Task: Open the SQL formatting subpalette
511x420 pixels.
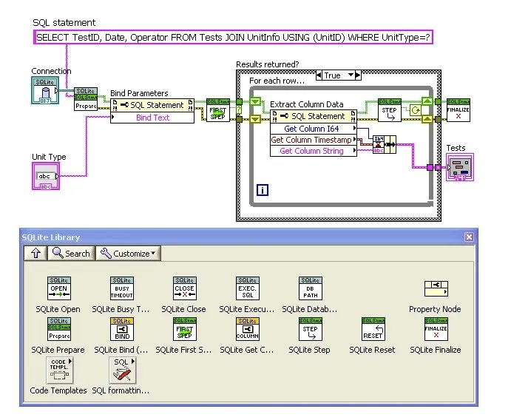Action: point(122,370)
